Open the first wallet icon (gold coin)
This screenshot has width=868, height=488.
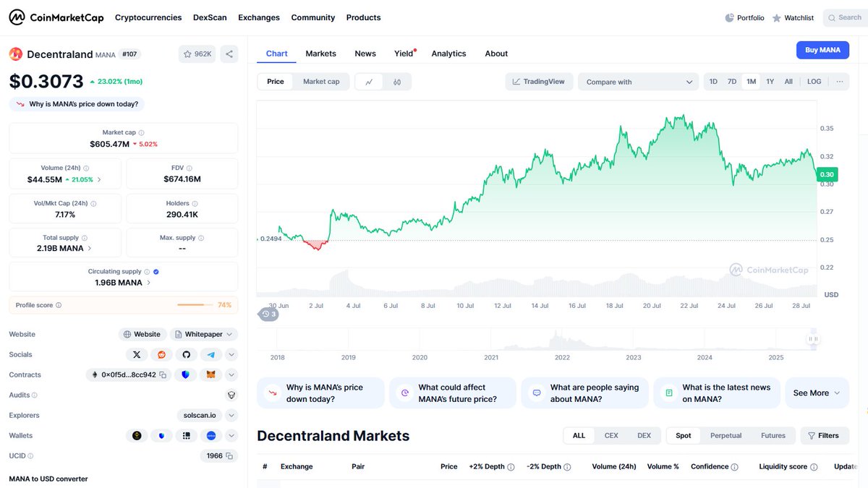click(x=137, y=436)
